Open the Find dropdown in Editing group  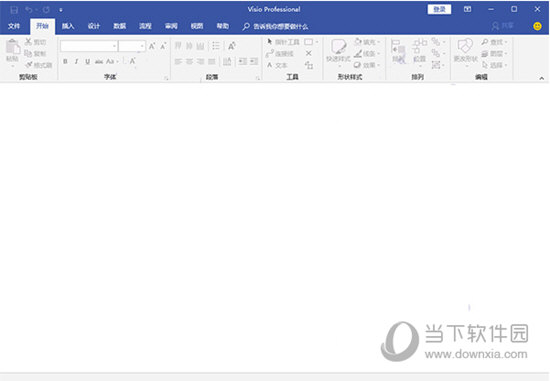[495, 42]
